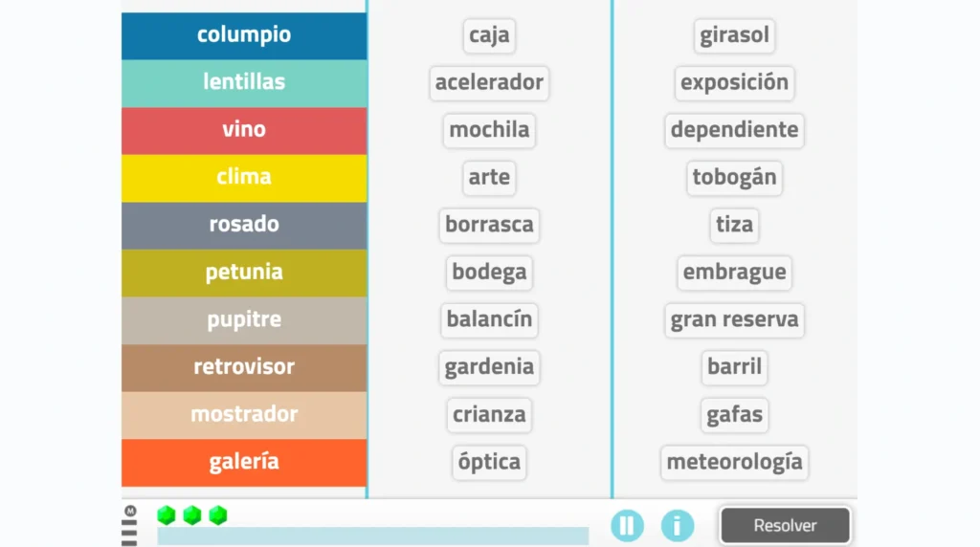Pause the game with the pause icon
This screenshot has width=980, height=547.
627,525
